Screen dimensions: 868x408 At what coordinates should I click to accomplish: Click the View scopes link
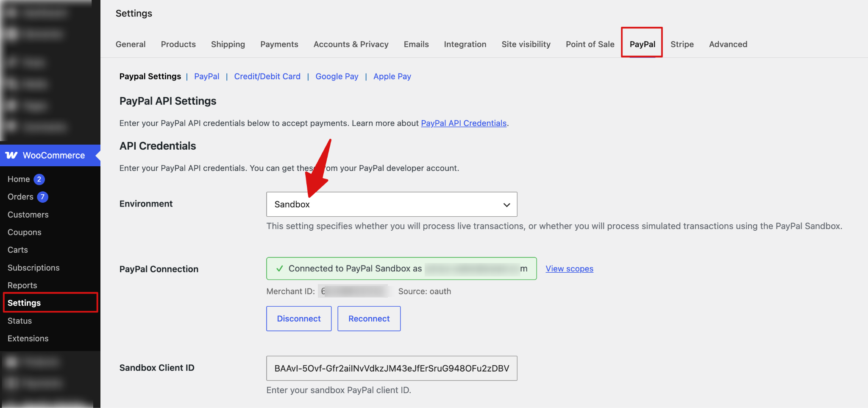pyautogui.click(x=569, y=268)
